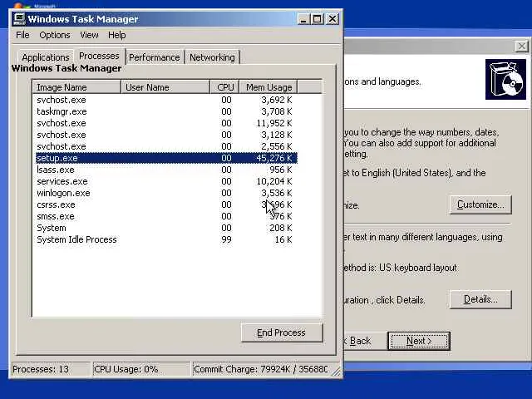This screenshot has height=399, width=532.
Task: Sort by Image Name column header
Action: point(76,87)
